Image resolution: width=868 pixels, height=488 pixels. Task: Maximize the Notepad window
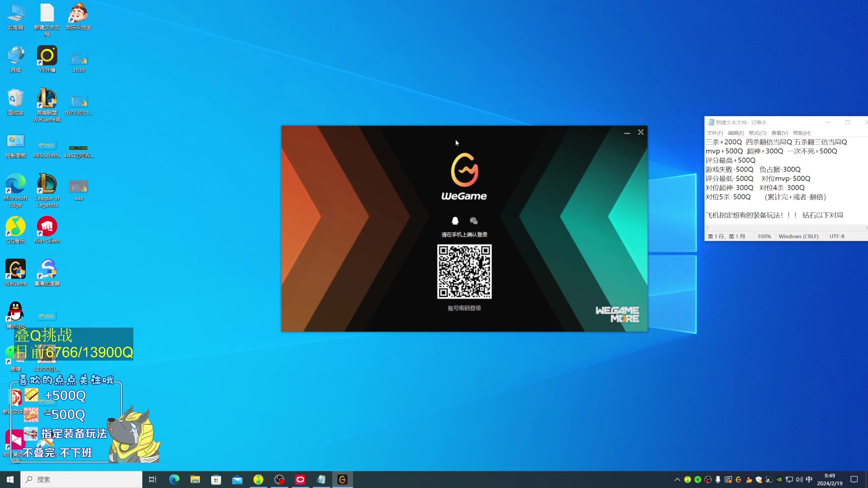pos(848,122)
